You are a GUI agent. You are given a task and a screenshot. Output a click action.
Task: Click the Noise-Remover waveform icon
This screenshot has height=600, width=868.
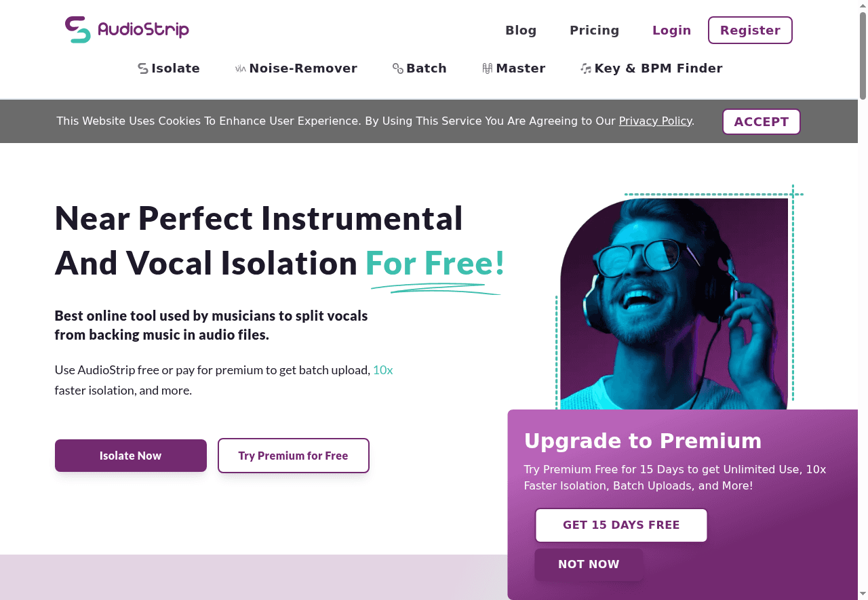coord(240,68)
